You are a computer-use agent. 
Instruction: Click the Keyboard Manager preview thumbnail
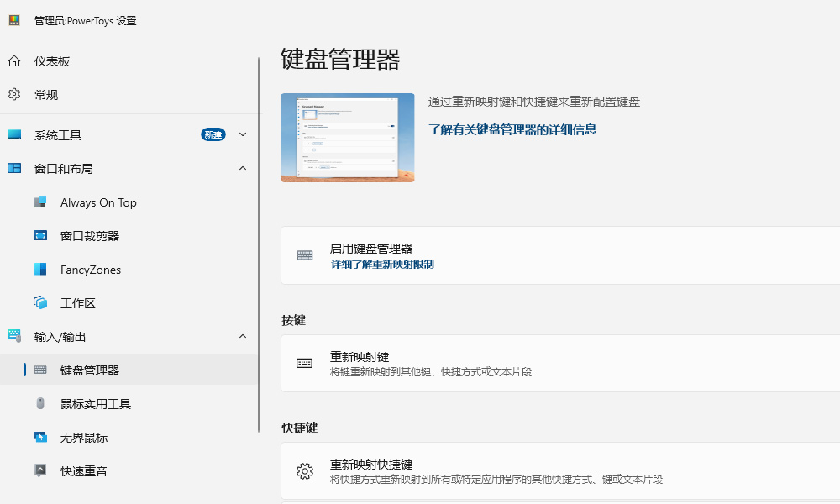coord(347,138)
